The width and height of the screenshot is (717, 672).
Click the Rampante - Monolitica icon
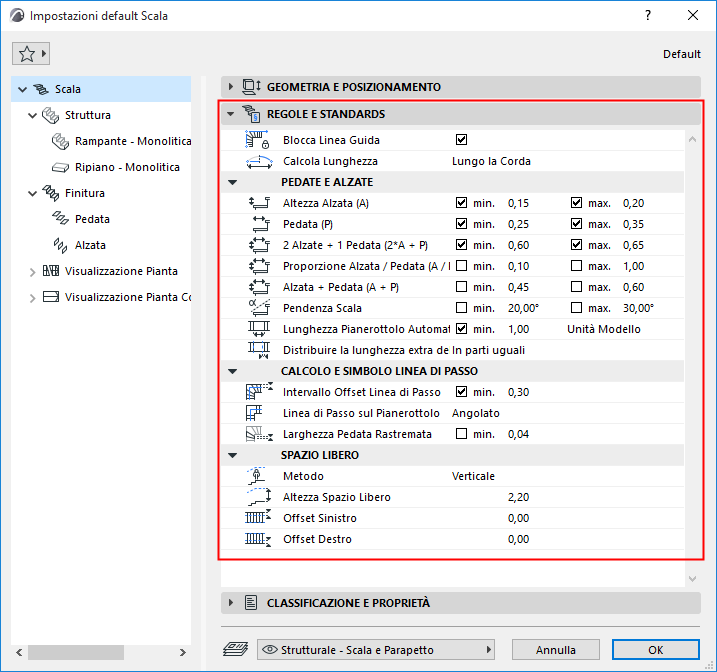60,141
